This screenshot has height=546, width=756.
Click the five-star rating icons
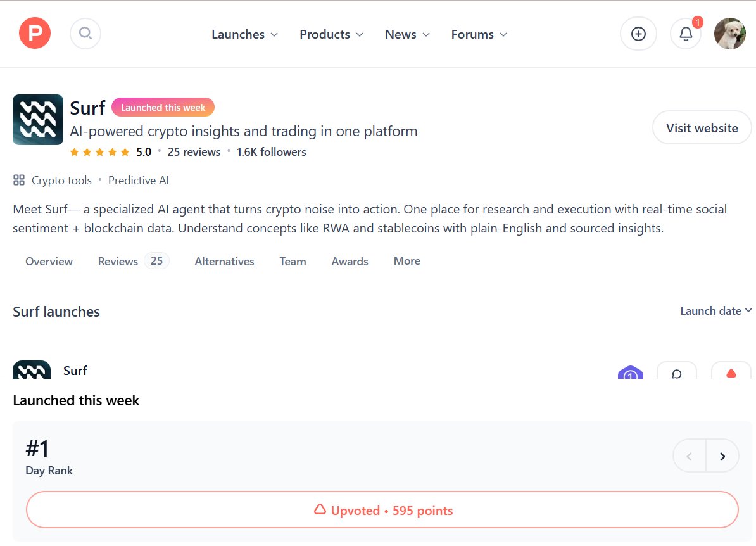coord(100,152)
